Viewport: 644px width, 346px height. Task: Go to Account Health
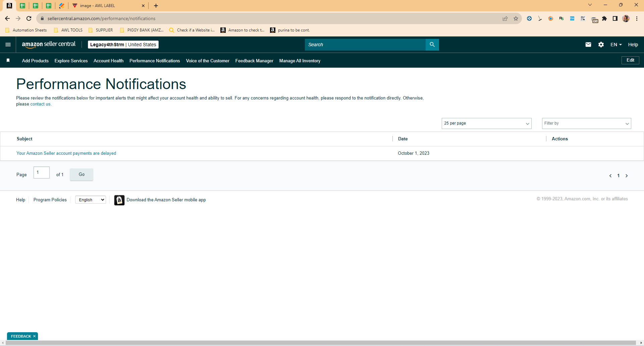point(108,61)
